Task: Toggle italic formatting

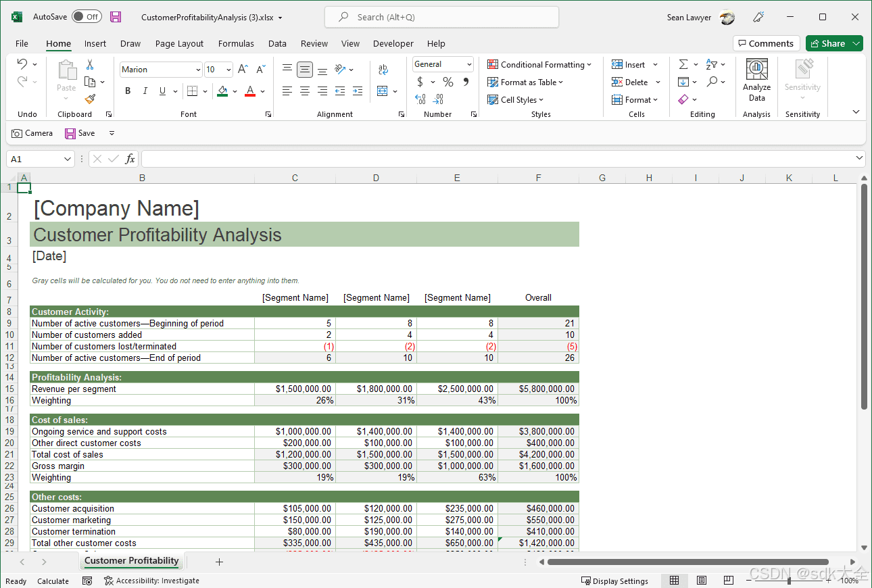Action: 143,90
